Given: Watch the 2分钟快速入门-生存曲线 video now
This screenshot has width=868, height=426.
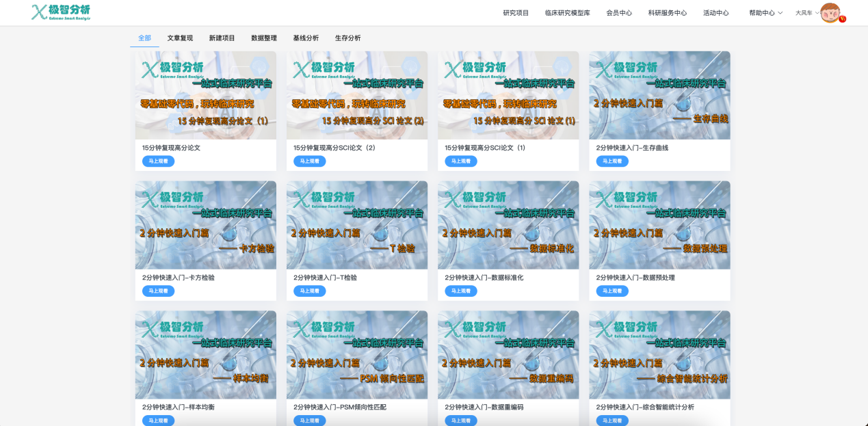Looking at the screenshot, I should click(612, 161).
